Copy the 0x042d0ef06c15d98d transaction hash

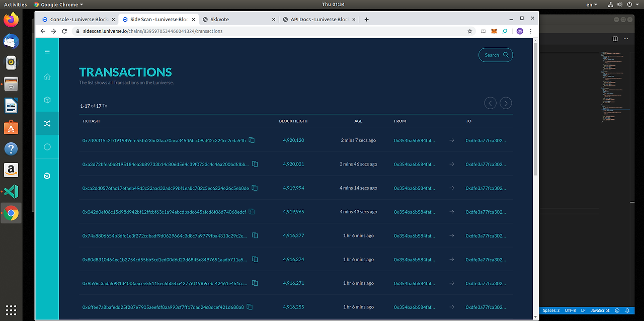click(252, 212)
